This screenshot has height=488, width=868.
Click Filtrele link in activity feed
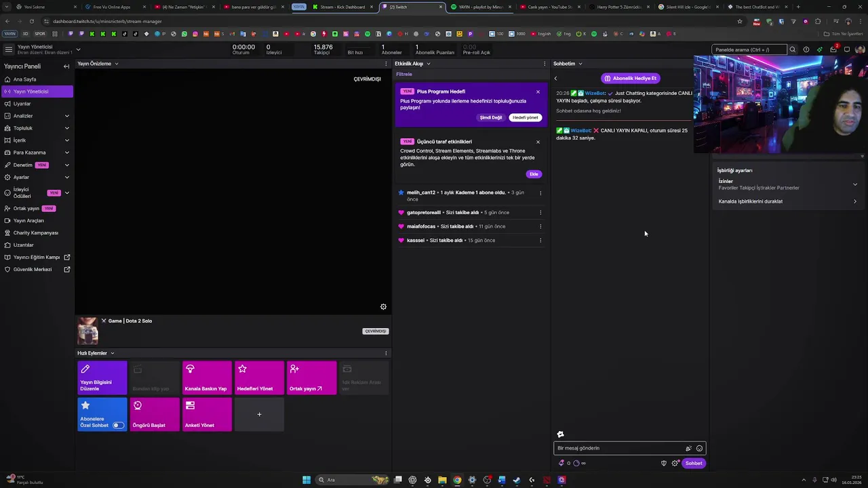(x=404, y=75)
